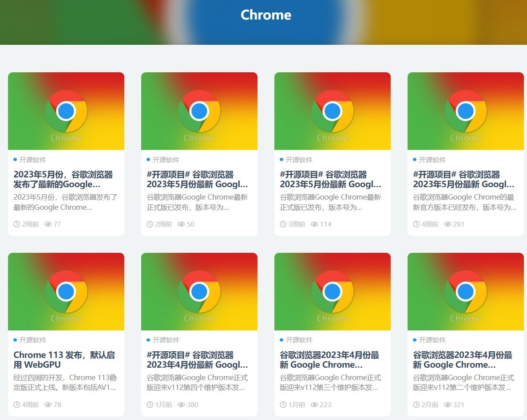The width and height of the screenshot is (527, 420).
Task: Click the 1月前 timestamp on the 223-views card
Action: [x=297, y=405]
